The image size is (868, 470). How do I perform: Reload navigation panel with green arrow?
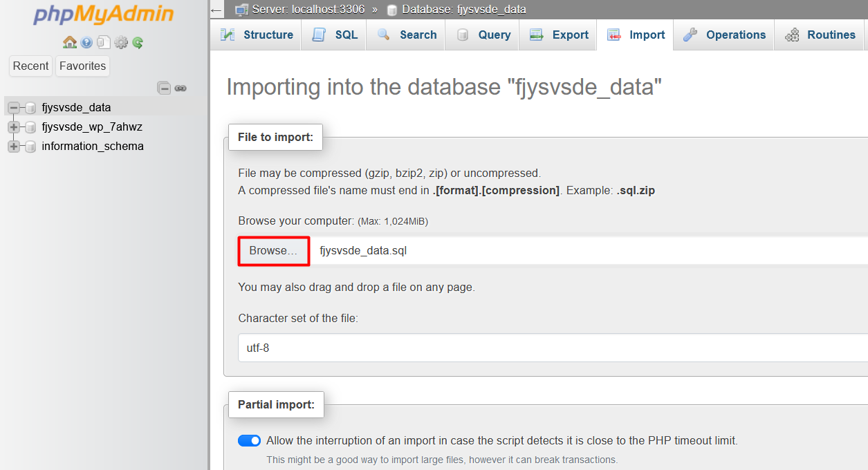tap(138, 43)
